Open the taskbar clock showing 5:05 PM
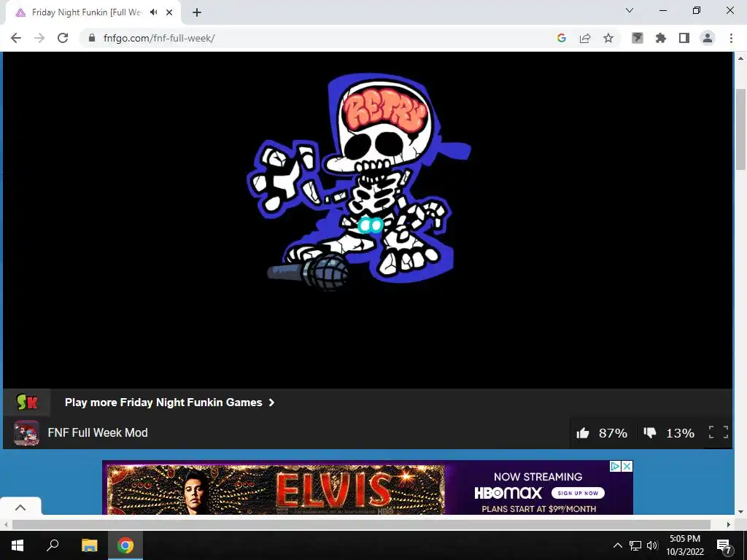The image size is (747, 560). coord(684,545)
